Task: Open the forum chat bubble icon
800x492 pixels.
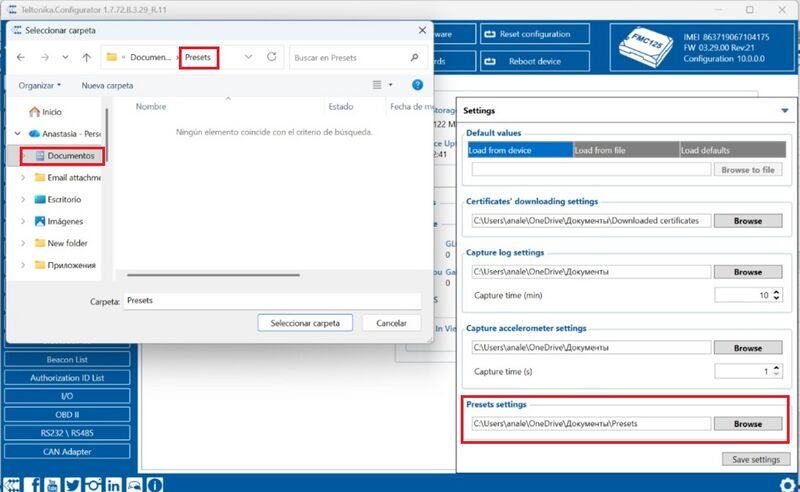Action: 134,484
